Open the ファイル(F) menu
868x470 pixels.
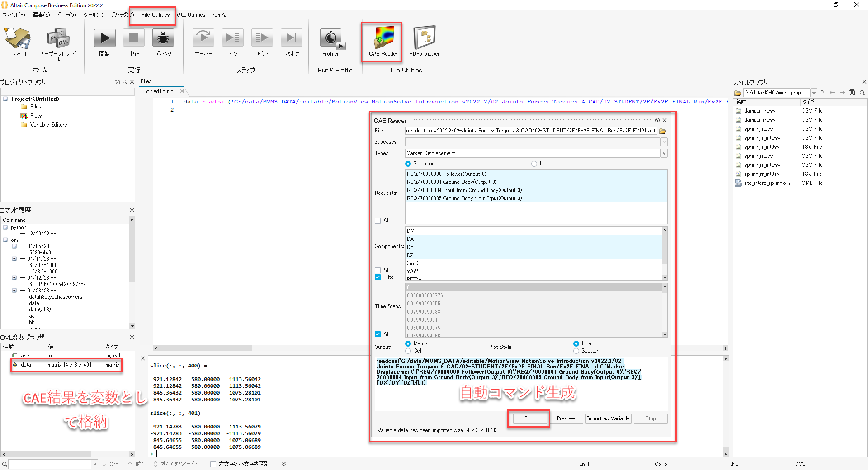click(x=14, y=15)
